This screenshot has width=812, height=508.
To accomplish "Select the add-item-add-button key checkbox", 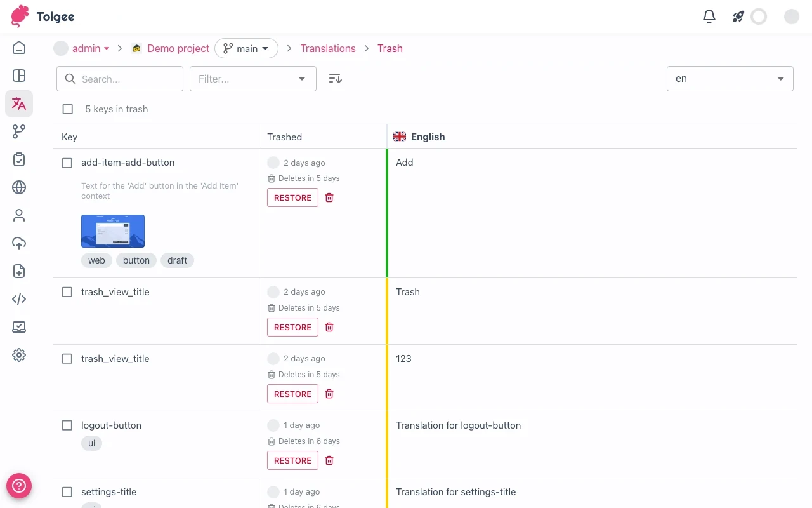I will coord(67,163).
